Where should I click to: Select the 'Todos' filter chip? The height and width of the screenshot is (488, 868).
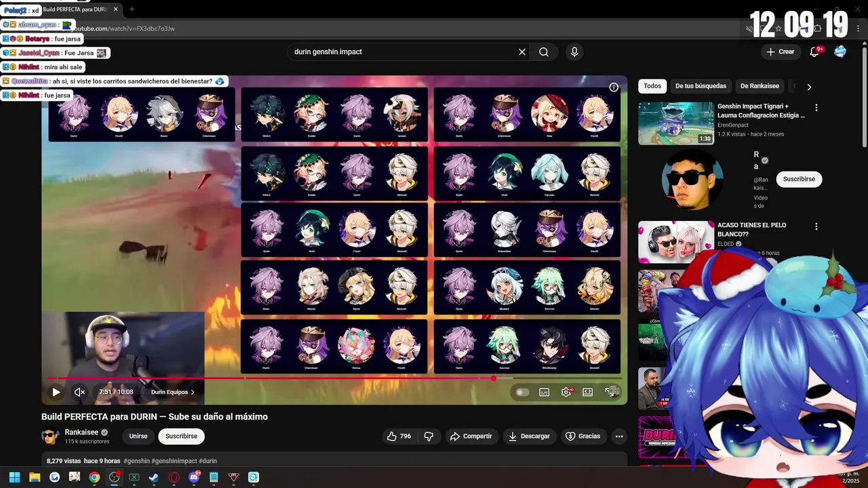652,86
